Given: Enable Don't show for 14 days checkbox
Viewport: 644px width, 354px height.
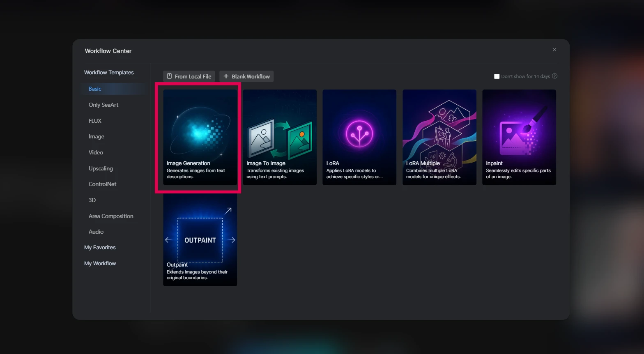Looking at the screenshot, I should pos(497,76).
